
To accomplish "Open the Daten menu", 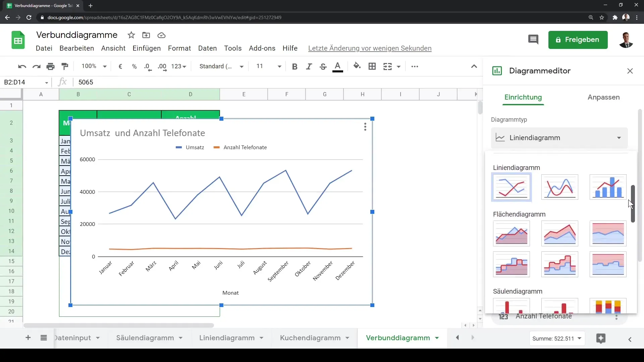I will 208,48.
